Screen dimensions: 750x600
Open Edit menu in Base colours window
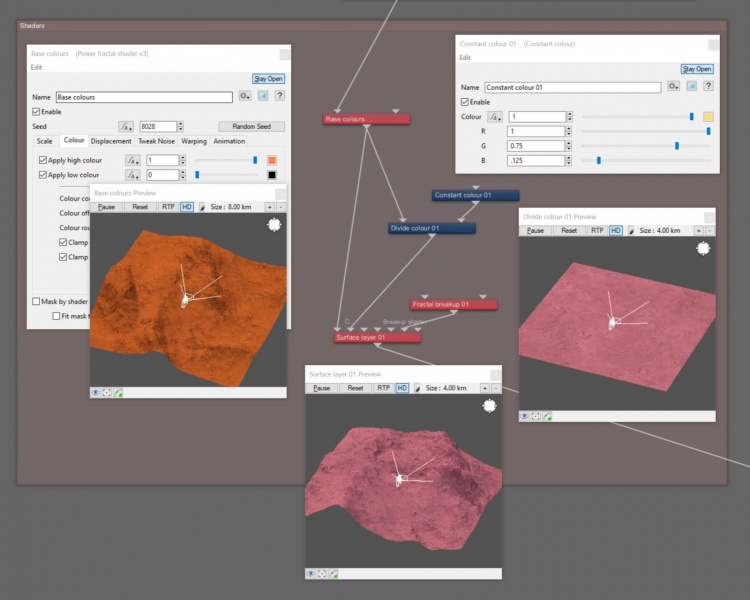[36, 67]
